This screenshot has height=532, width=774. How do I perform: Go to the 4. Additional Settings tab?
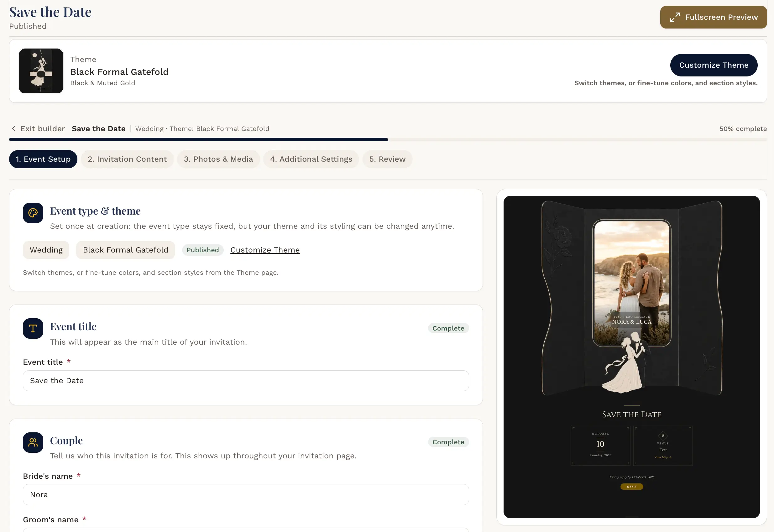point(311,159)
